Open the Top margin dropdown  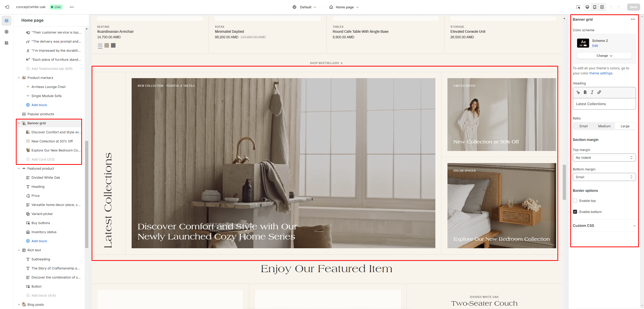click(604, 158)
